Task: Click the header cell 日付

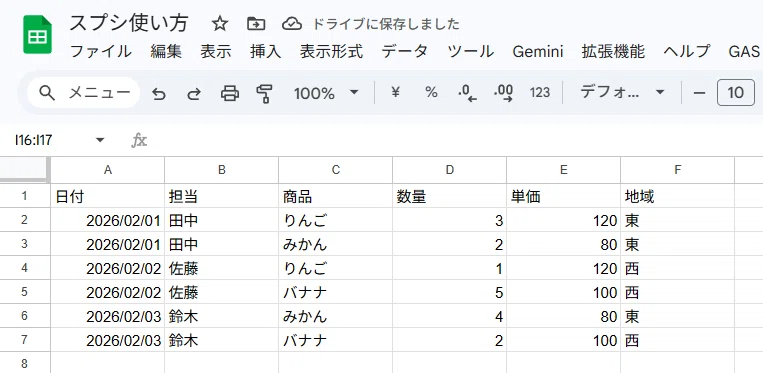Action: pos(108,196)
